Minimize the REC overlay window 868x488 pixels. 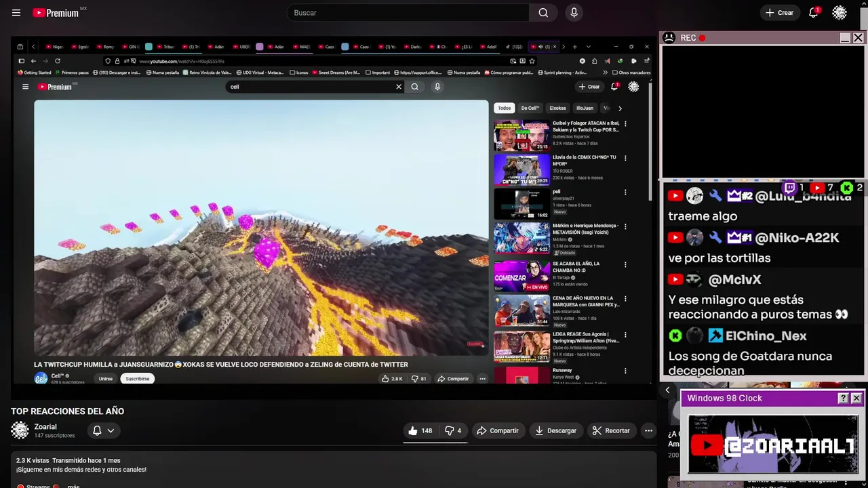pyautogui.click(x=845, y=38)
